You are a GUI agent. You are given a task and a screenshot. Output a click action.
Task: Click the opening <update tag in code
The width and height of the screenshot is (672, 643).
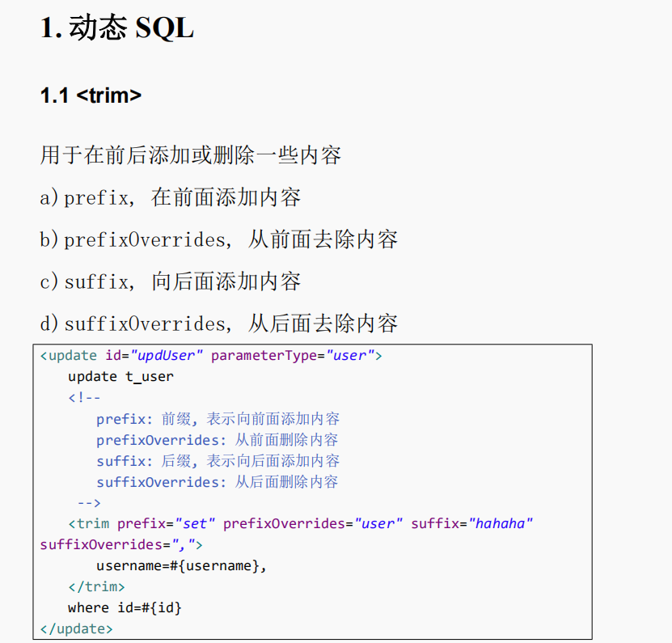(69, 356)
